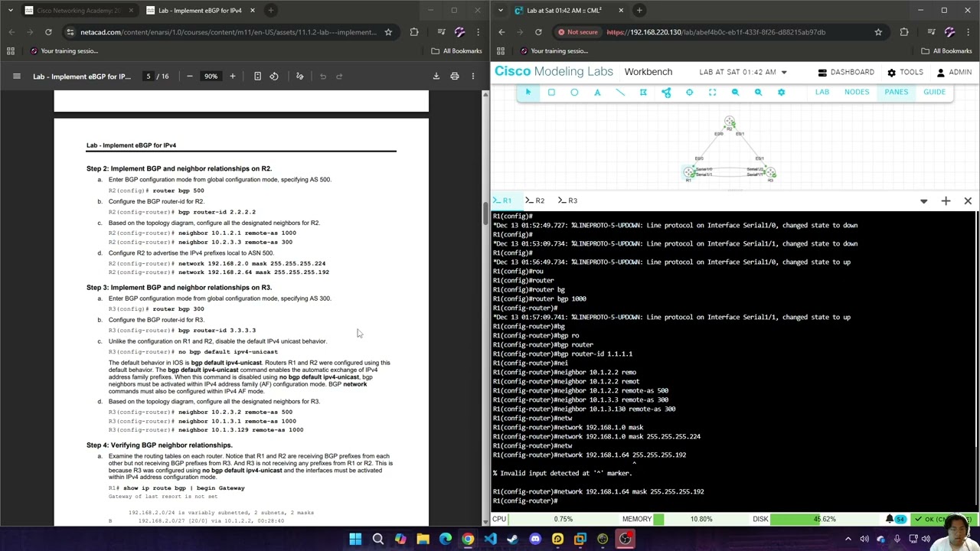980x551 pixels.
Task: Toggle the PANES tab in CML
Action: click(x=896, y=92)
